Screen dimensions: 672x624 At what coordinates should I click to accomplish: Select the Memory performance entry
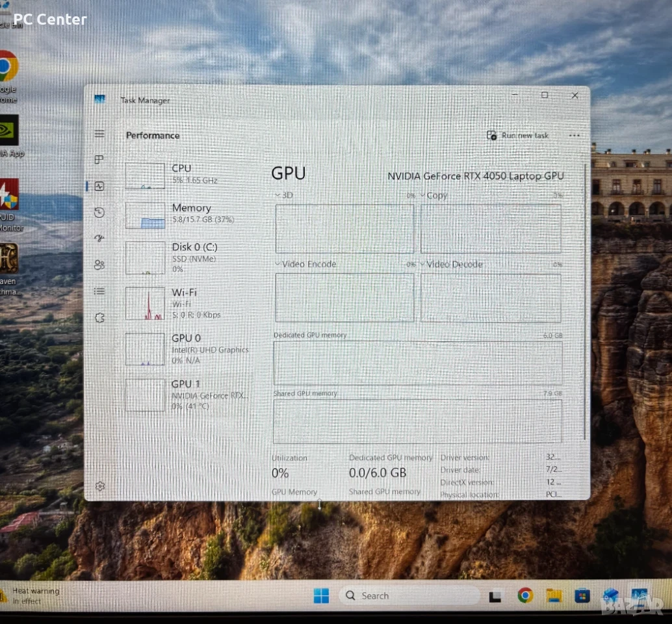188,214
